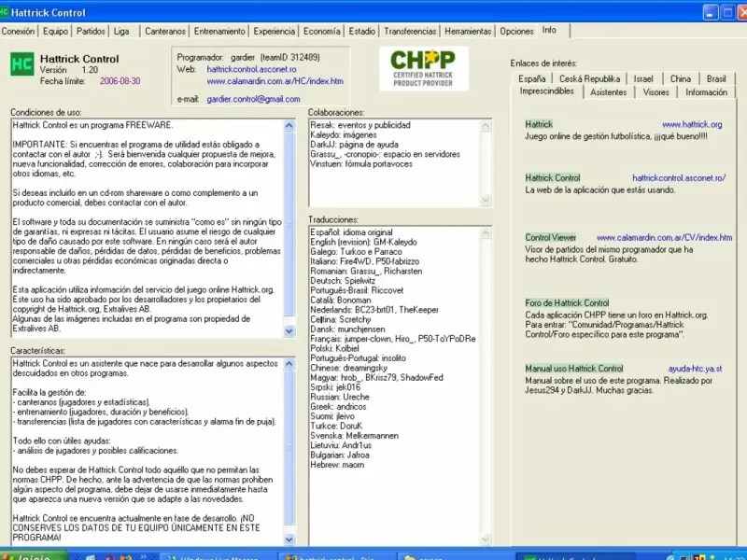This screenshot has height=560, width=747.
Task: Click the gardier.control@gmail.com e-mail link
Action: coord(253,100)
